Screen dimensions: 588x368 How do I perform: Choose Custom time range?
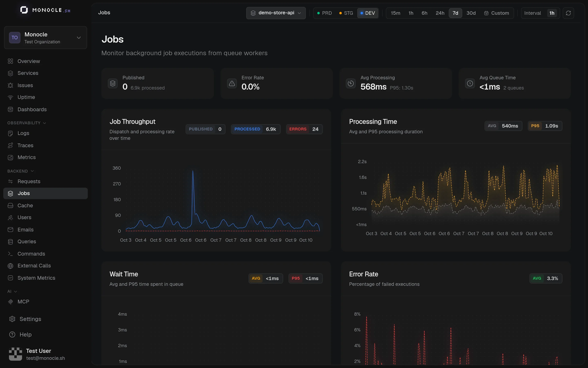point(496,13)
